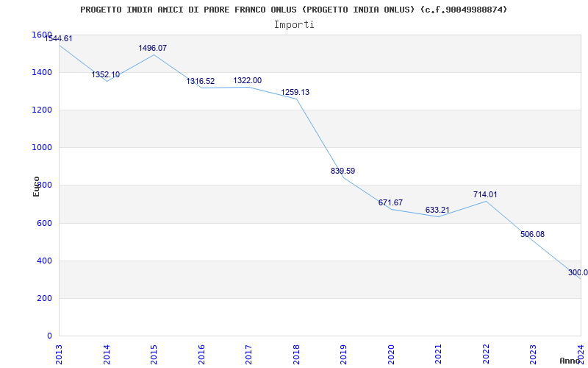
Task: Click the 2021 x-axis year label
Action: [438, 354]
